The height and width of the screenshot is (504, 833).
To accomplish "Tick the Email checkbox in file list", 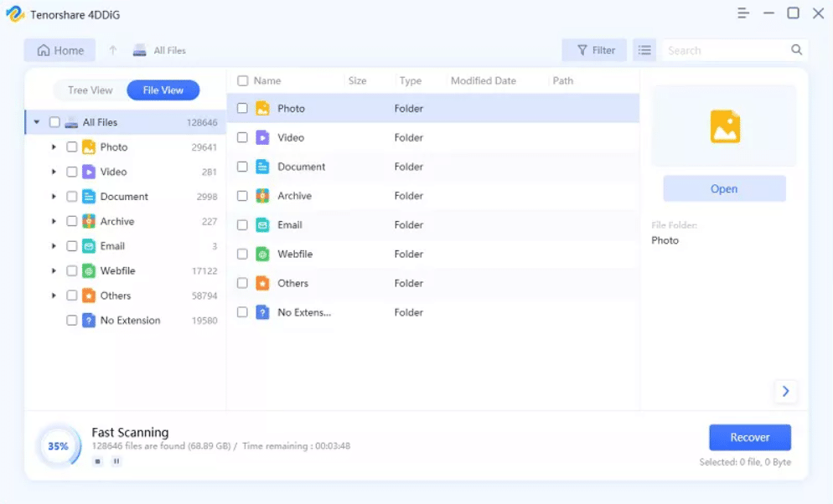I will (242, 224).
